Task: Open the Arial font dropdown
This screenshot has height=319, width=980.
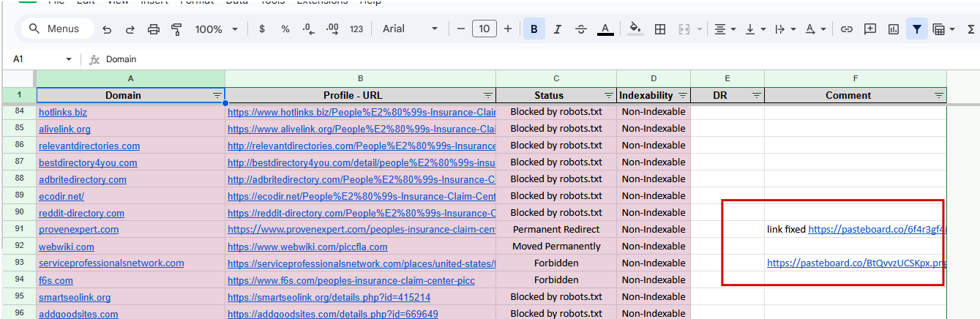Action: 410,29
